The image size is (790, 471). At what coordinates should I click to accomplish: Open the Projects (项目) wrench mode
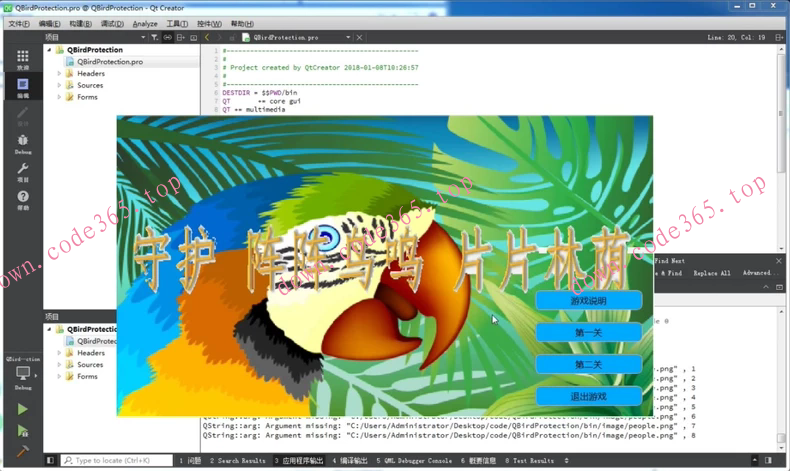coord(22,172)
